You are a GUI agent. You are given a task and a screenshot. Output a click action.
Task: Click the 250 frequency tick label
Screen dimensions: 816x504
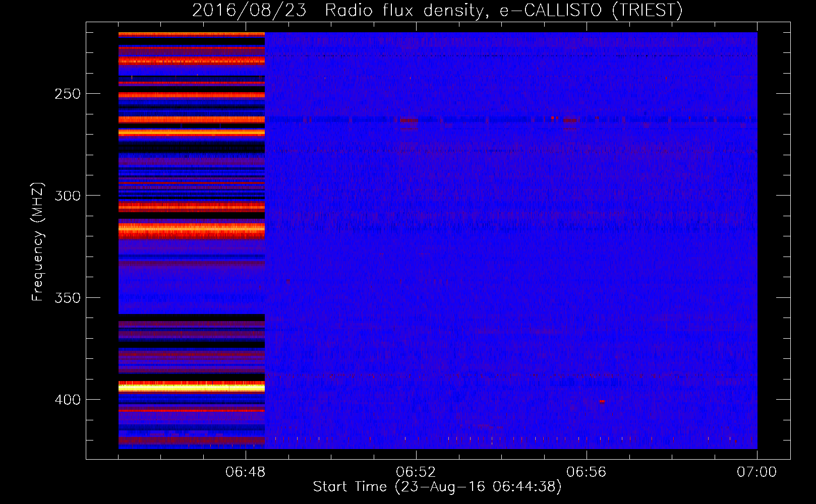click(68, 94)
